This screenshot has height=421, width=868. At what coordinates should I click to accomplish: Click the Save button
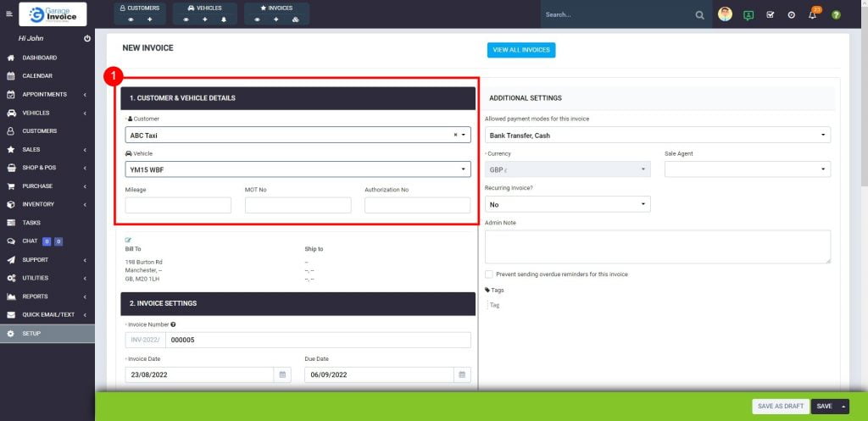tap(824, 407)
